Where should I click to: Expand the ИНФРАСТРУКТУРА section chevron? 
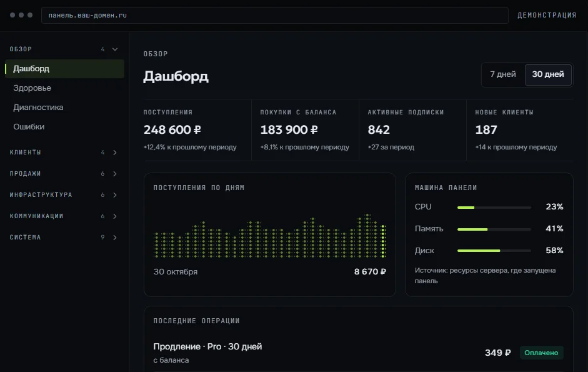point(115,195)
